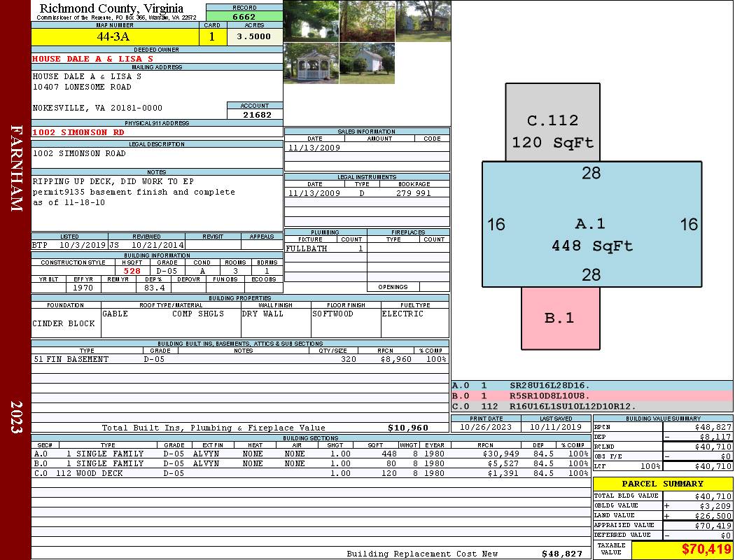Click Building Replacement Cost New $48,827
Image resolution: width=735 pixels, height=560 pixels.
click(562, 554)
